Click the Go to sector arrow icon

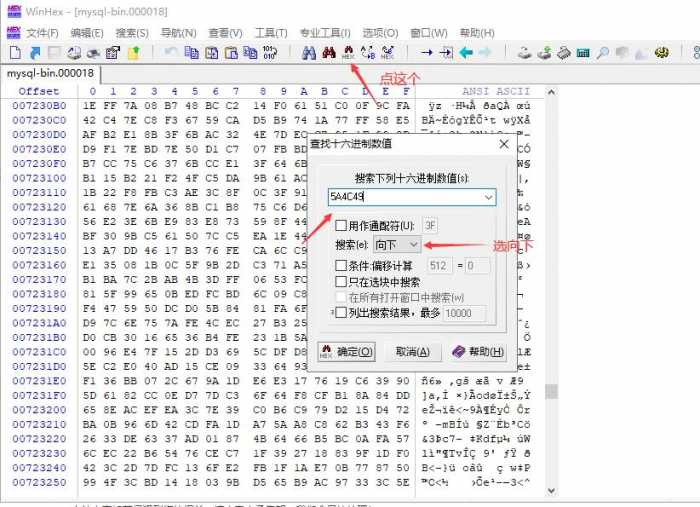[446, 53]
